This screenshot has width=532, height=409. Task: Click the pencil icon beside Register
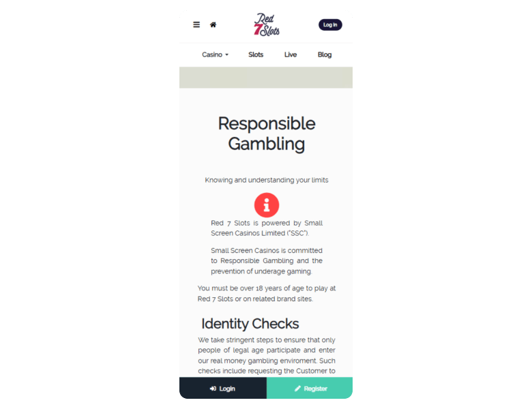[x=297, y=389]
